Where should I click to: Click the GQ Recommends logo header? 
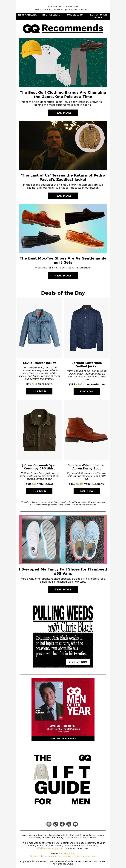pyautogui.click(x=63, y=29)
